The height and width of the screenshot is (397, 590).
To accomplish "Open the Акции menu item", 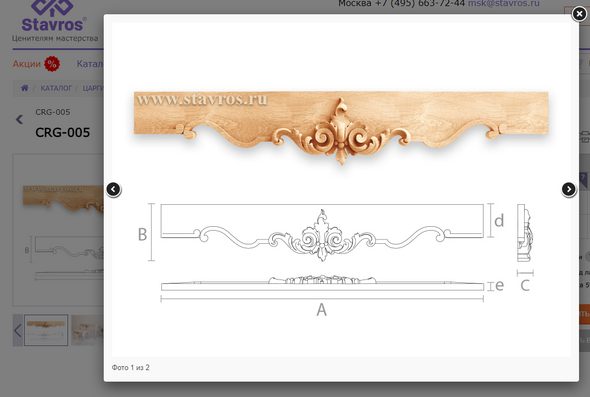I will [x=27, y=64].
